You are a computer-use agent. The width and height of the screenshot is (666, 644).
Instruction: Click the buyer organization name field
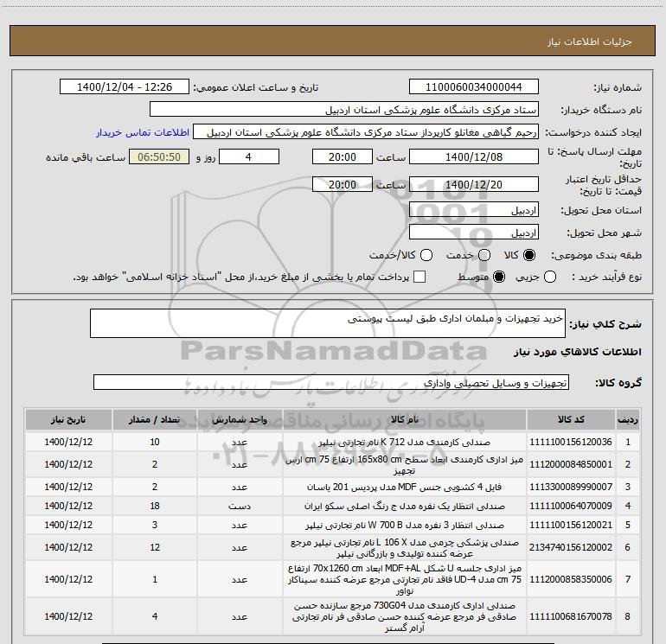click(x=344, y=110)
